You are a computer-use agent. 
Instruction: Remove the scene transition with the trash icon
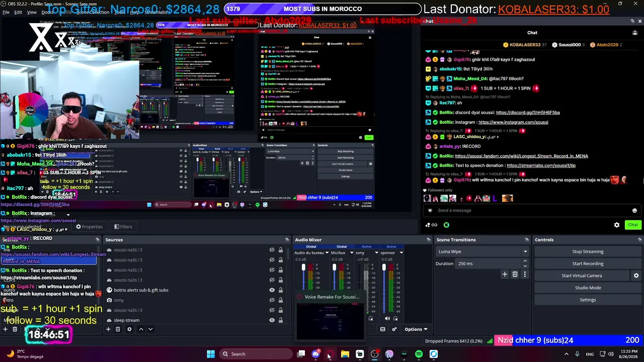[515, 275]
